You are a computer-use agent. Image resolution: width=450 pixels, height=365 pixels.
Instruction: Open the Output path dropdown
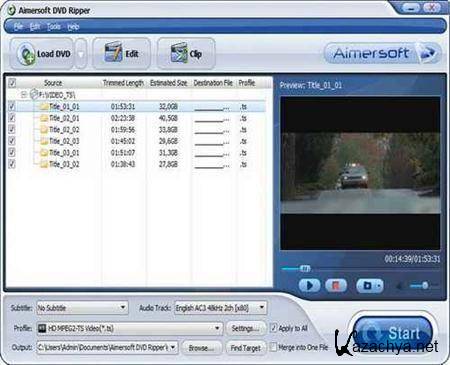click(173, 347)
